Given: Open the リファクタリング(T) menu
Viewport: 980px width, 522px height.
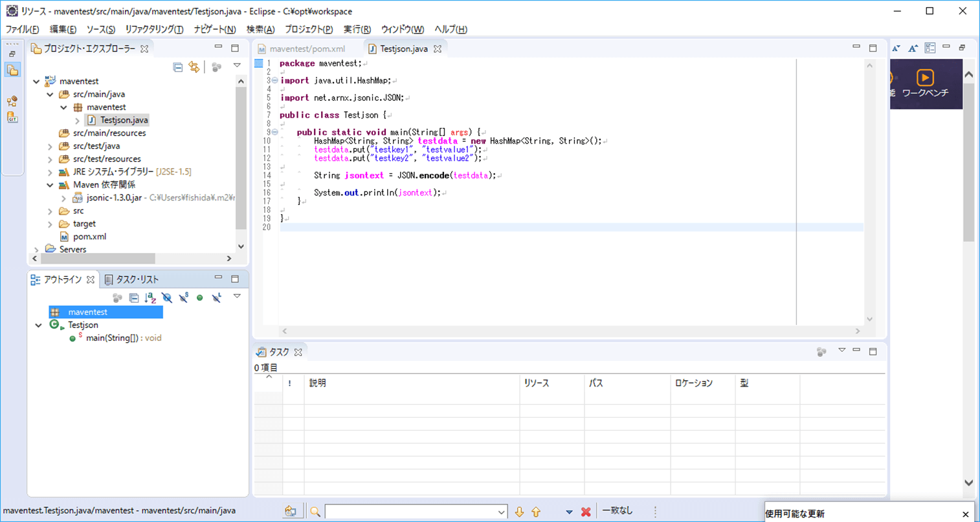Looking at the screenshot, I should click(154, 29).
